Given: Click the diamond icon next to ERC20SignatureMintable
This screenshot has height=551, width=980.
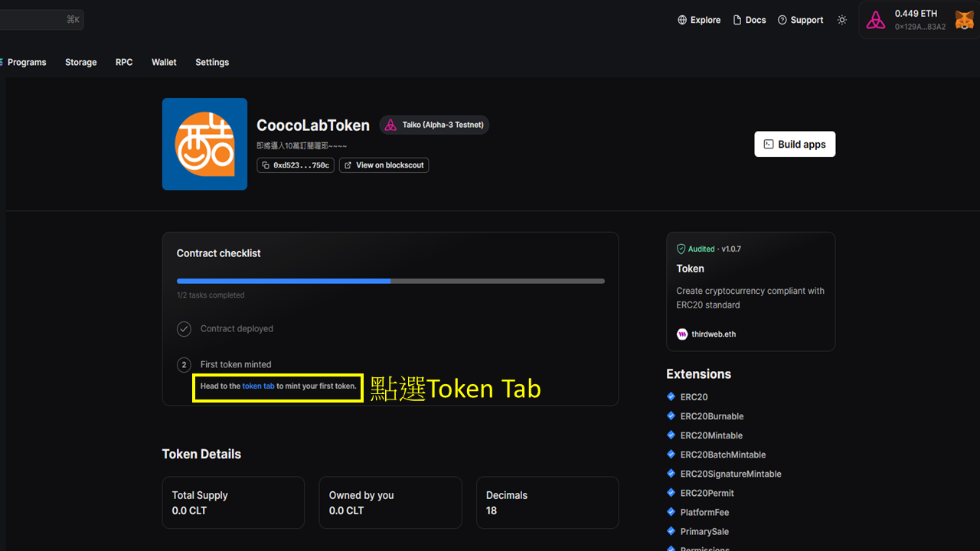Looking at the screenshot, I should [671, 473].
